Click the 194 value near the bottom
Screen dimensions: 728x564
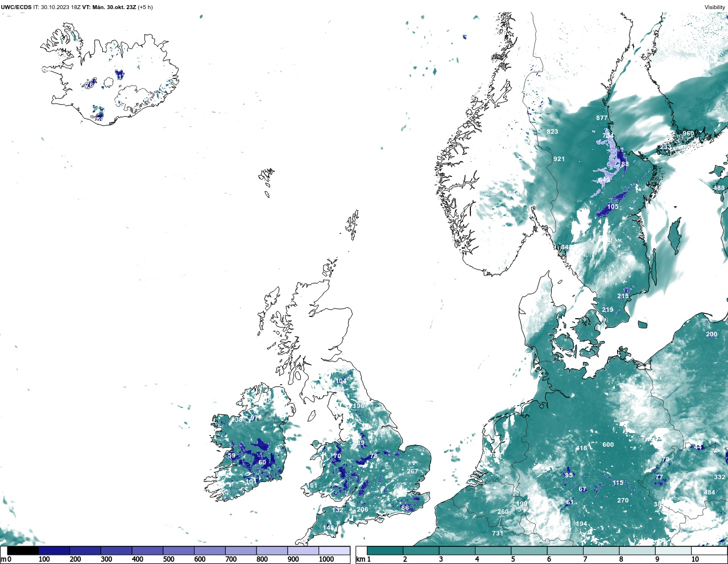(x=581, y=524)
